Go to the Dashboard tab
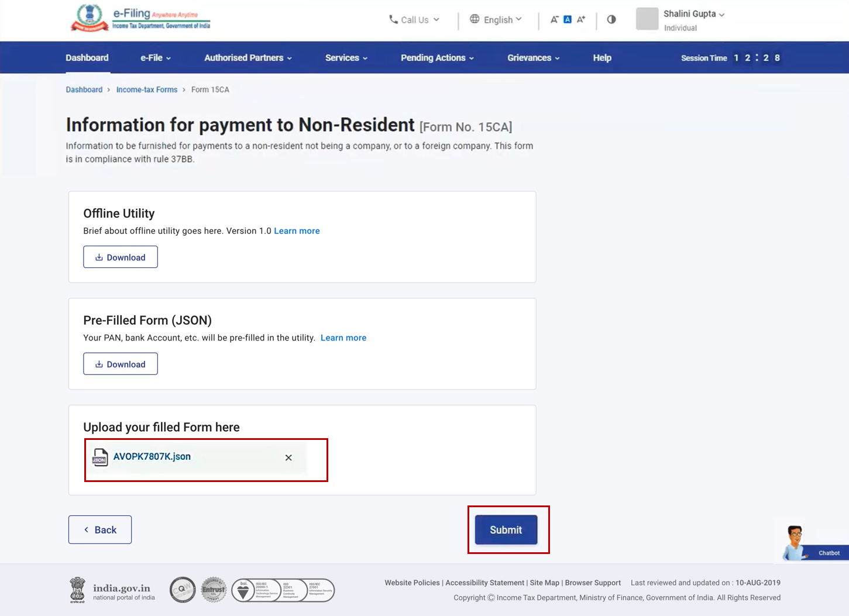The width and height of the screenshot is (849, 616). pyautogui.click(x=87, y=58)
